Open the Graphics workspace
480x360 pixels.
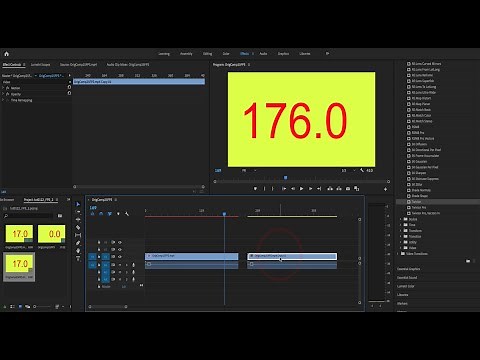283,54
